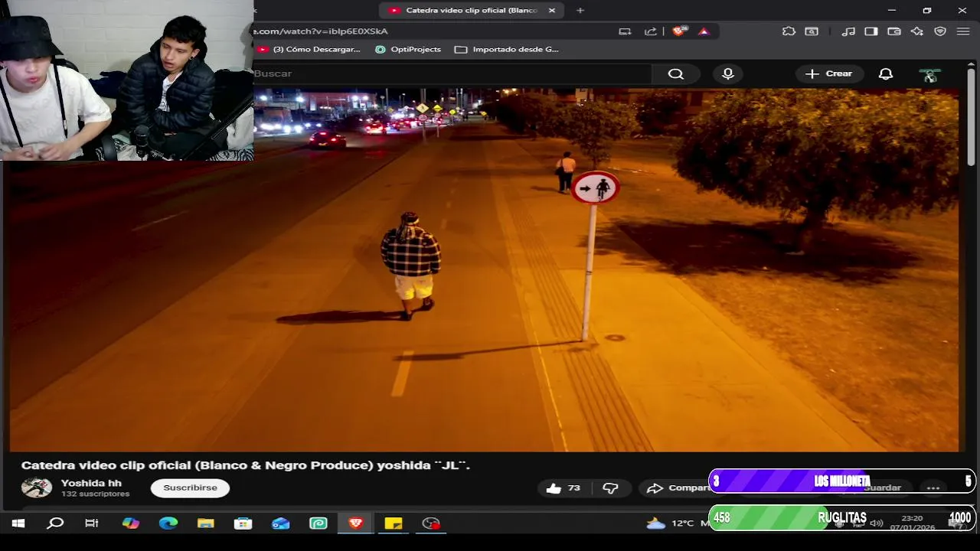Open the Brave Shields lion icon
980x551 pixels.
(x=678, y=31)
